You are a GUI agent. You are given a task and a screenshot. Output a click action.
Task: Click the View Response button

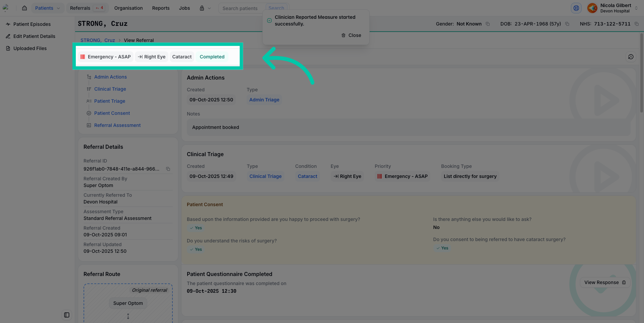[x=605, y=282]
